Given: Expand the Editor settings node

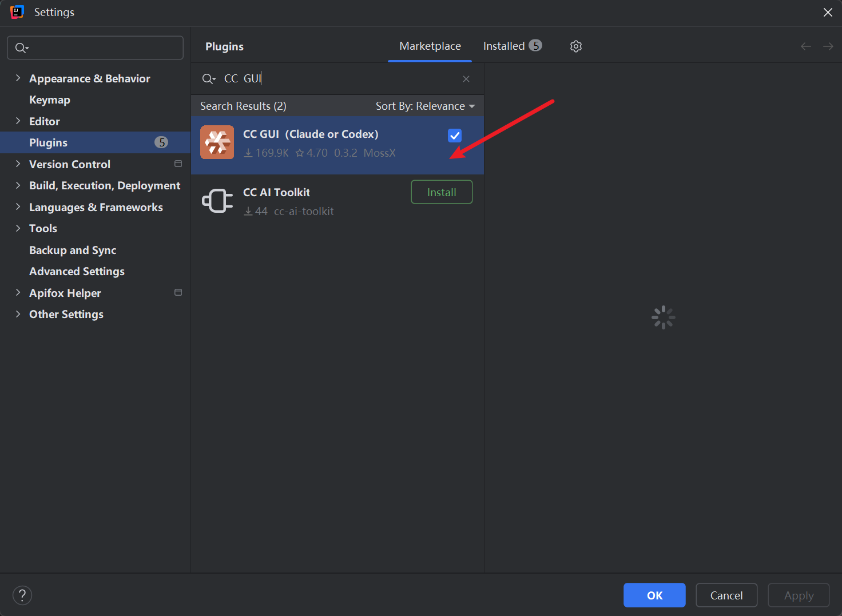Looking at the screenshot, I should click(x=18, y=121).
